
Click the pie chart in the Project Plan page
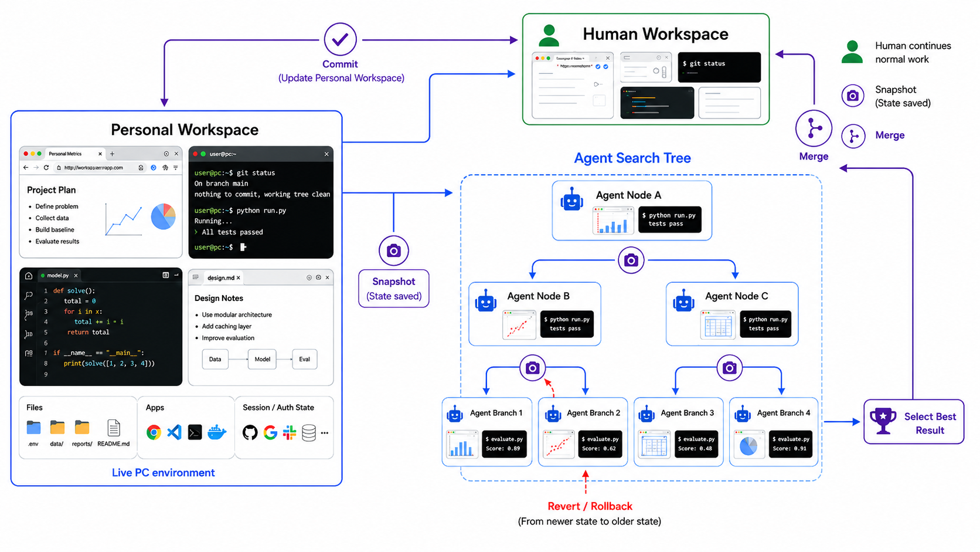(163, 216)
